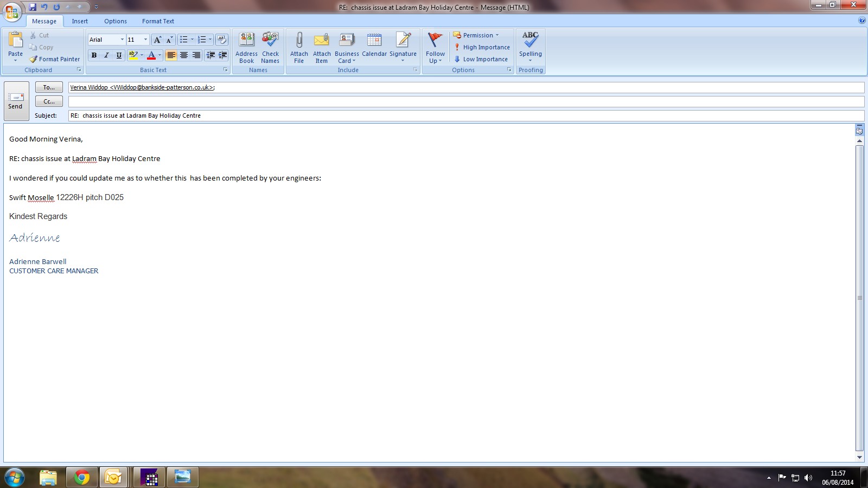Viewport: 868px width, 488px height.
Task: Click the Office button orb
Action: [12, 11]
